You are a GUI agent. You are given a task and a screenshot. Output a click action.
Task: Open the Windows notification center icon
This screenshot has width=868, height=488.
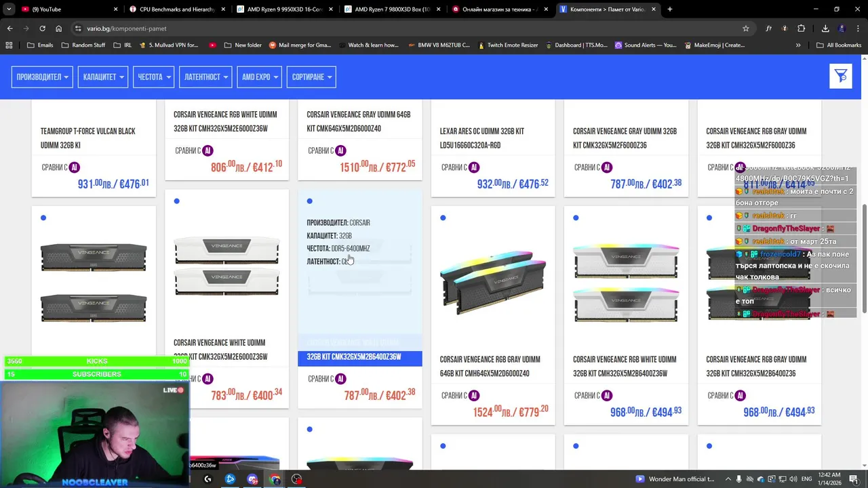[854, 479]
